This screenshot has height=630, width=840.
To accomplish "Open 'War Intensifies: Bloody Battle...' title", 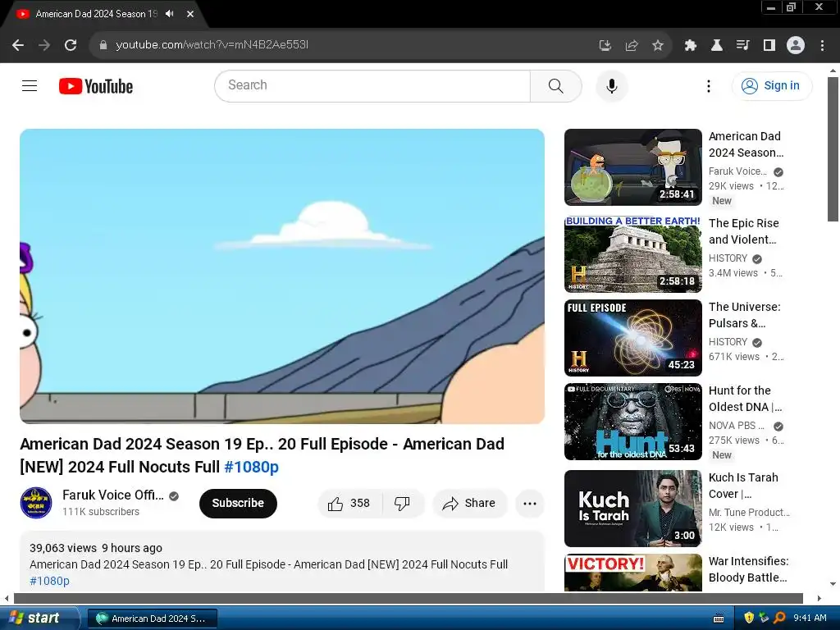I will click(748, 569).
